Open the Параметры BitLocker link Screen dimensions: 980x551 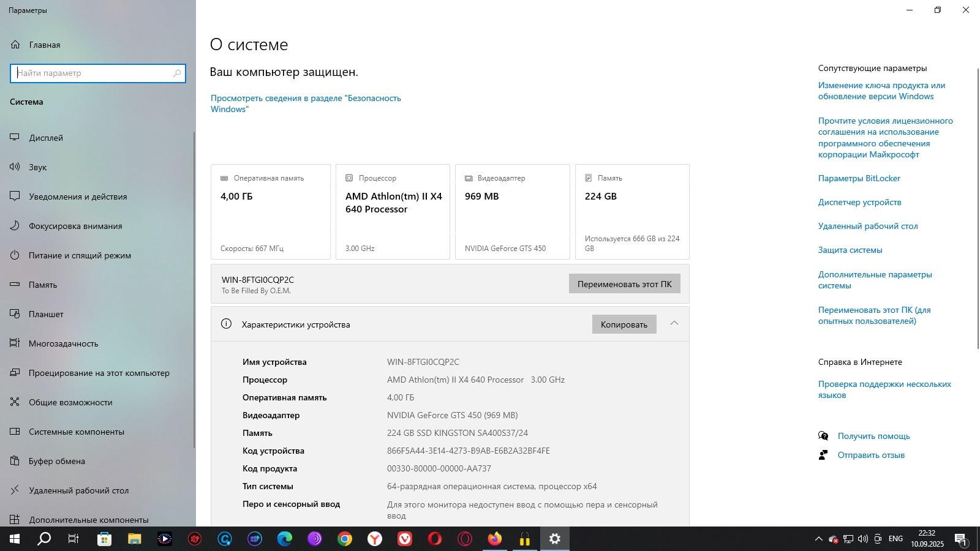click(859, 178)
